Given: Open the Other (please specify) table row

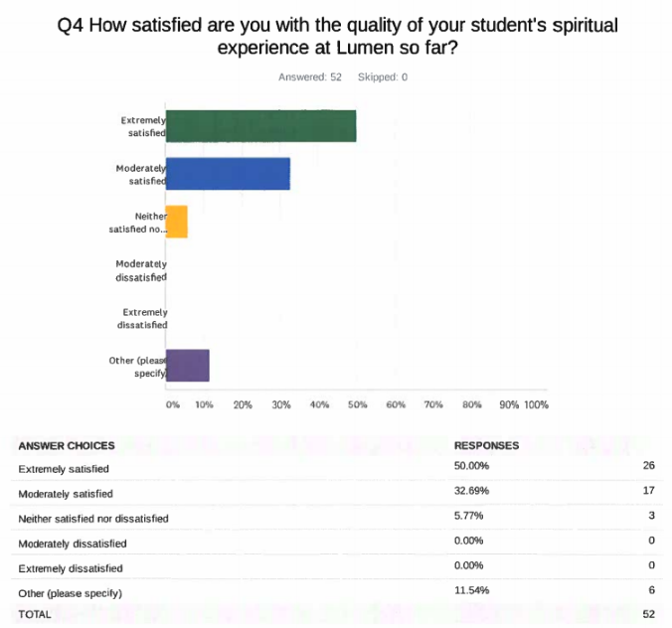Looking at the screenshot, I should (337, 591).
